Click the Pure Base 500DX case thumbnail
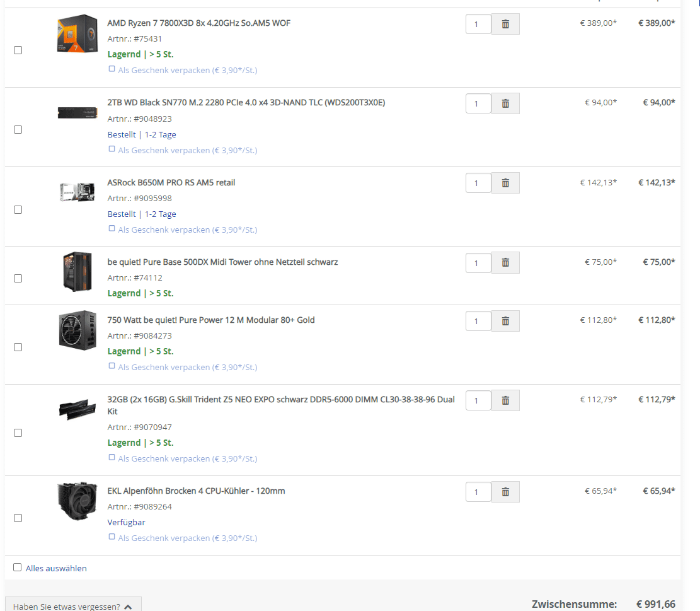 pos(77,272)
